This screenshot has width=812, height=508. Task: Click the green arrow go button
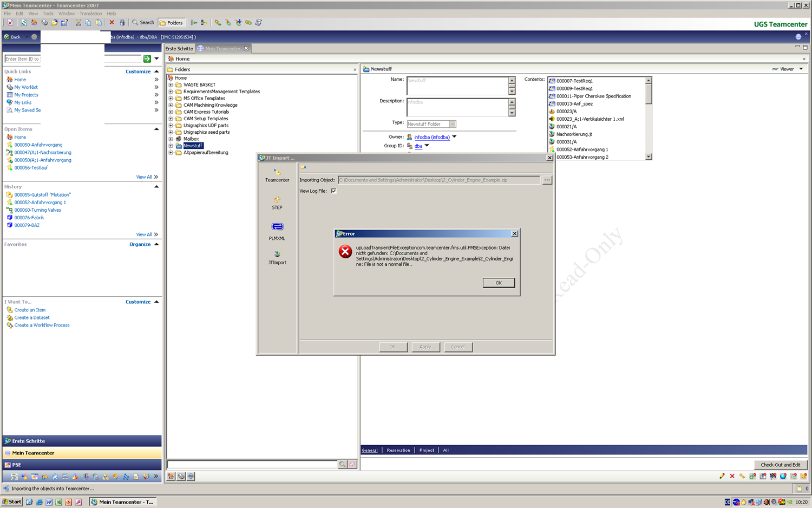pos(147,58)
